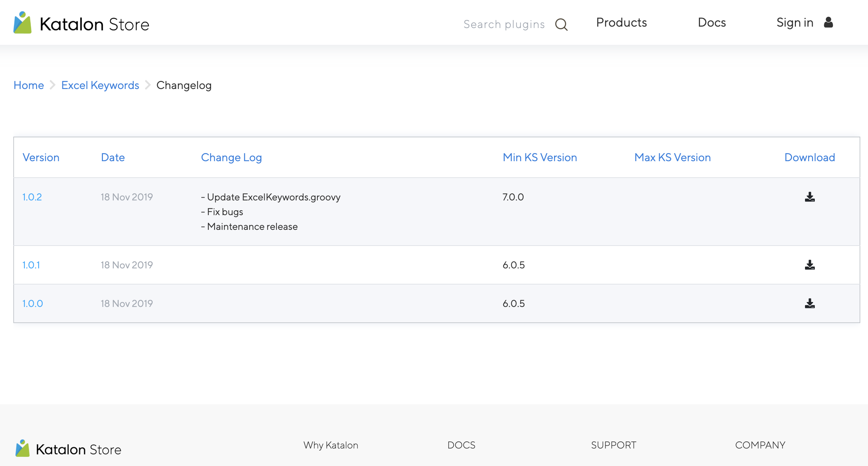
Task: Click the Date column header
Action: (x=113, y=157)
